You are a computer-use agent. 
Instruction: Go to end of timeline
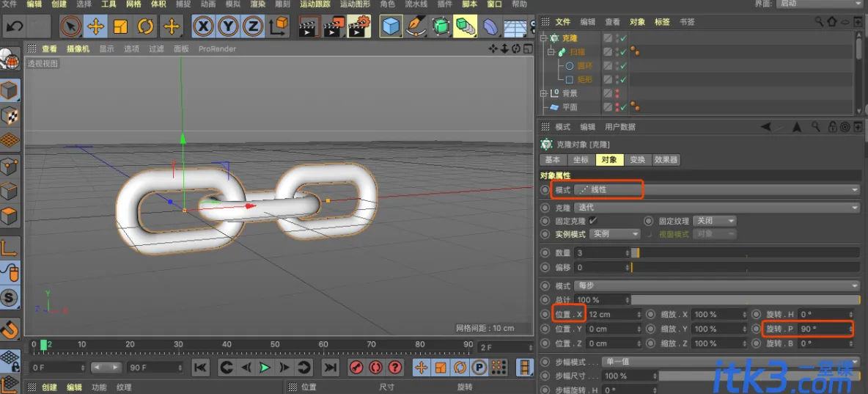[x=331, y=367]
